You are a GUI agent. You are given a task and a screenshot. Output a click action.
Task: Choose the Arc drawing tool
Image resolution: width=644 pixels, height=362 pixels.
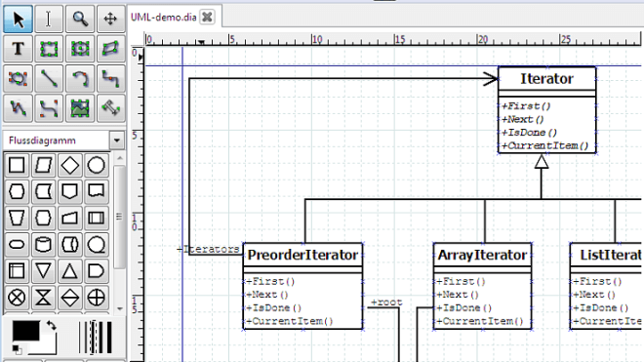click(80, 78)
